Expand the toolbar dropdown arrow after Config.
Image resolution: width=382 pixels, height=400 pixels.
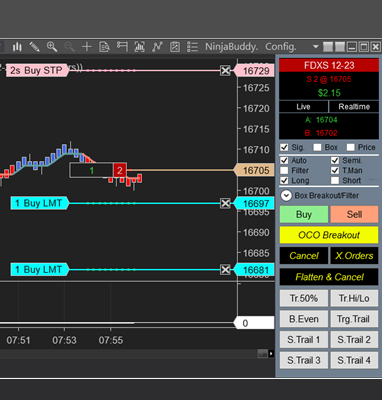click(x=315, y=47)
